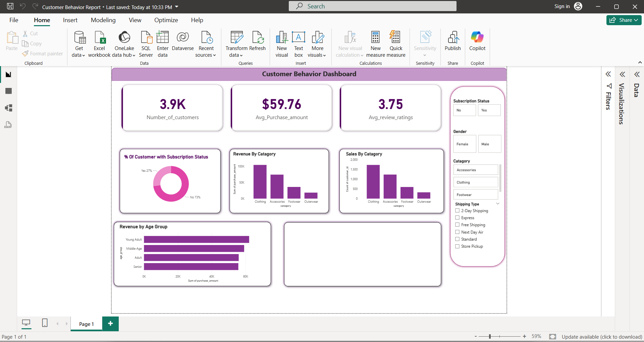The image size is (644, 342).
Task: Click the zoom slider handle
Action: click(490, 336)
